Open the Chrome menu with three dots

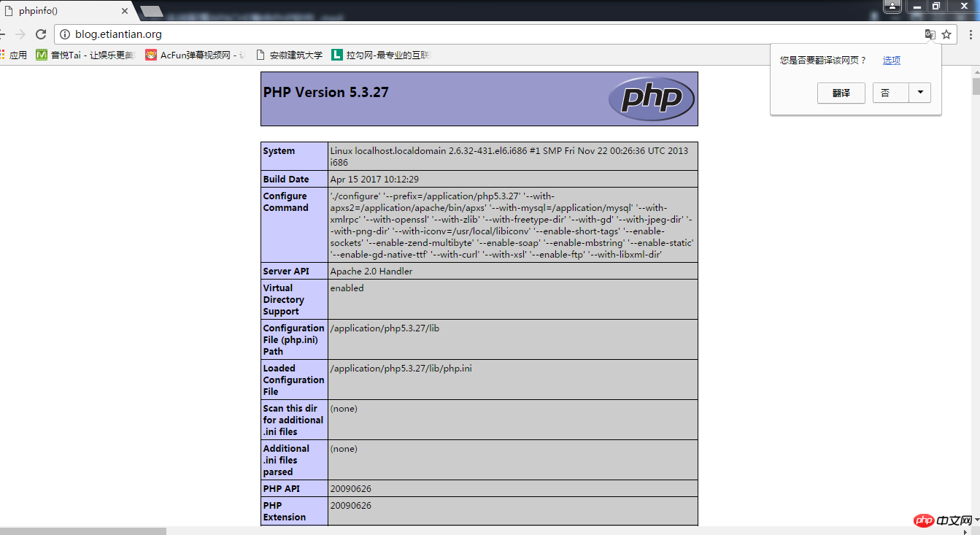[x=970, y=34]
